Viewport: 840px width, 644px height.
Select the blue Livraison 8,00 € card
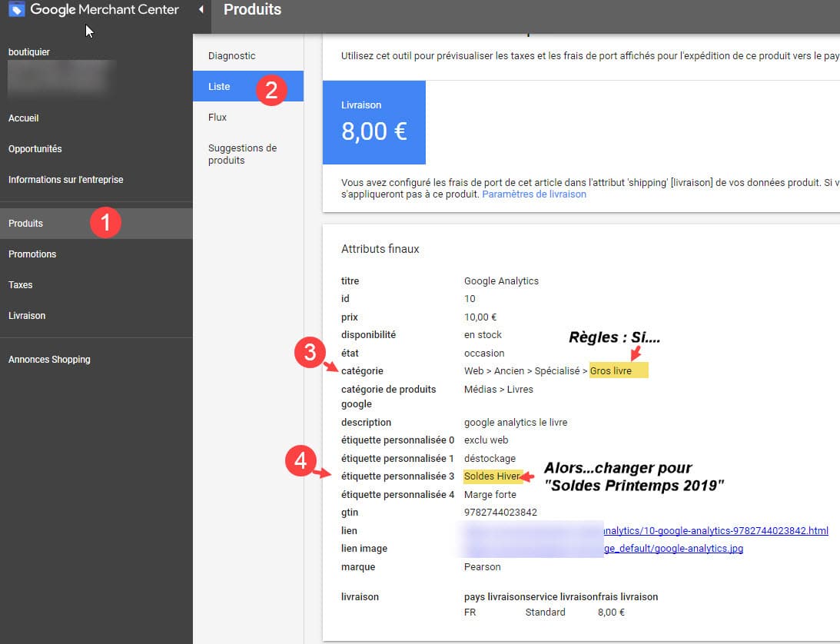pyautogui.click(x=374, y=122)
